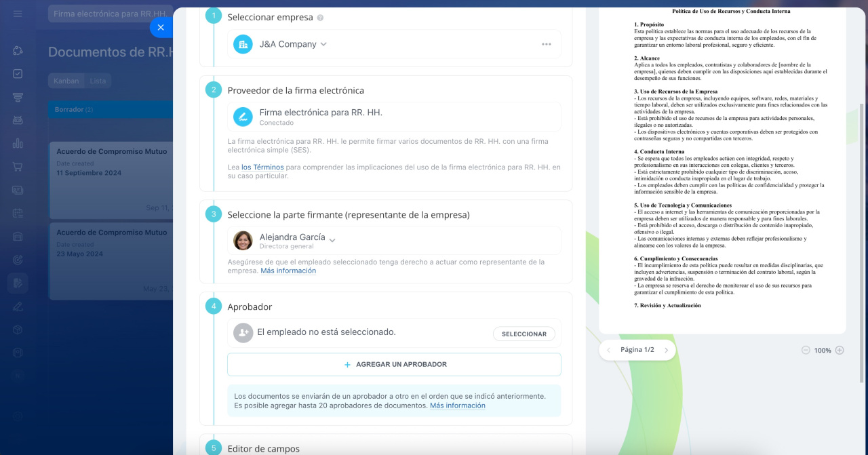Click the 'Documentos de RR.H' page title
This screenshot has height=455, width=868.
point(111,52)
